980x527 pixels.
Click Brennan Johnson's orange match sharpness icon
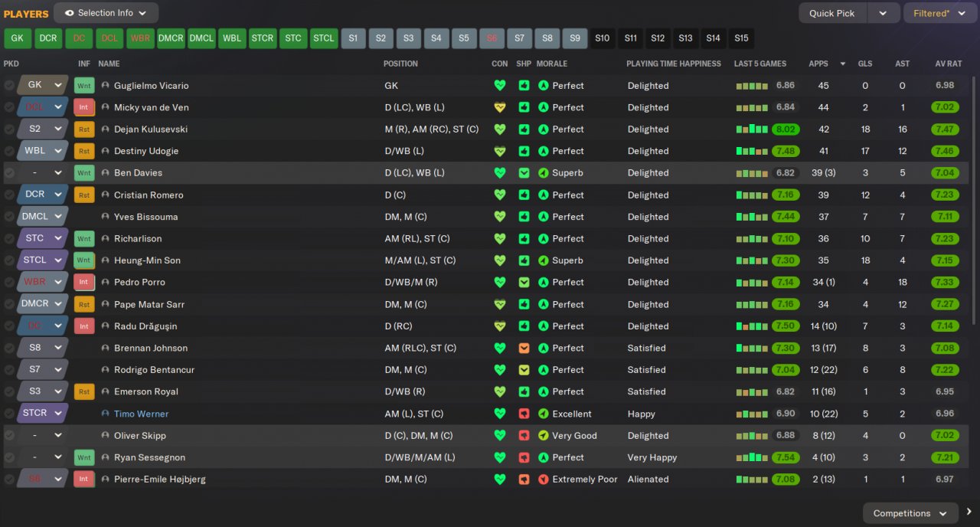[x=524, y=348]
